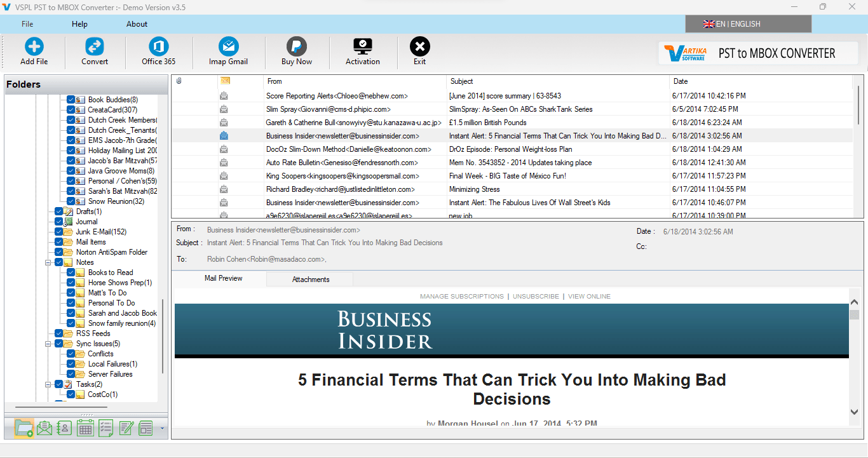The image size is (868, 458).
Task: Click the Junk E-Mail folder icon
Action: click(69, 232)
